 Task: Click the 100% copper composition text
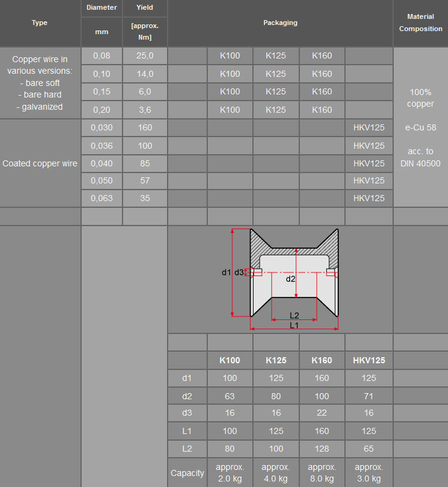coord(421,98)
